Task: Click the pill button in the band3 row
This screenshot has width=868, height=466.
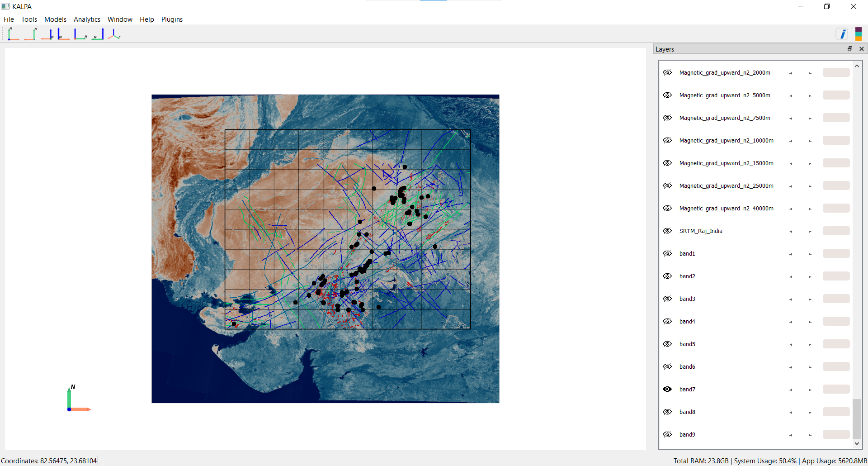Action: 836,299
